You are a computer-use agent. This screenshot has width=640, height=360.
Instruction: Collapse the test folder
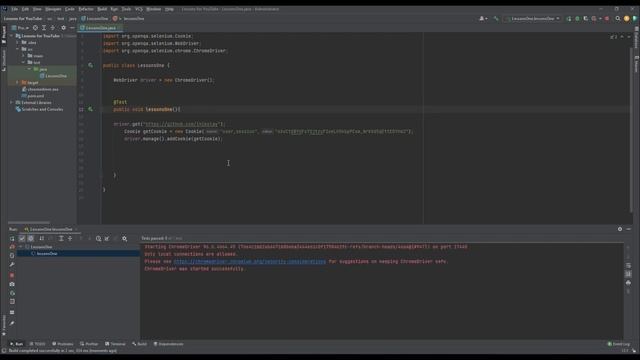[x=23, y=62]
